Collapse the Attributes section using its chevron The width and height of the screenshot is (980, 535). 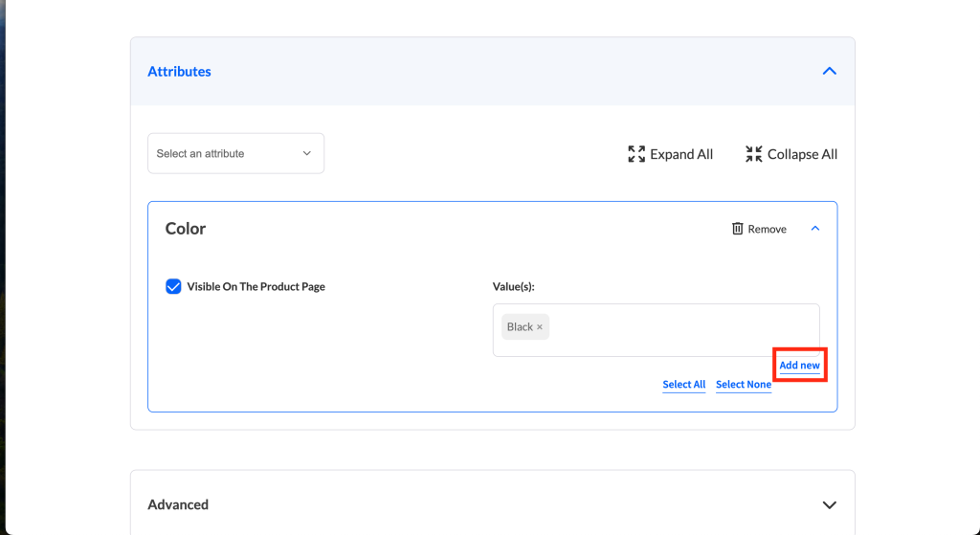point(829,72)
